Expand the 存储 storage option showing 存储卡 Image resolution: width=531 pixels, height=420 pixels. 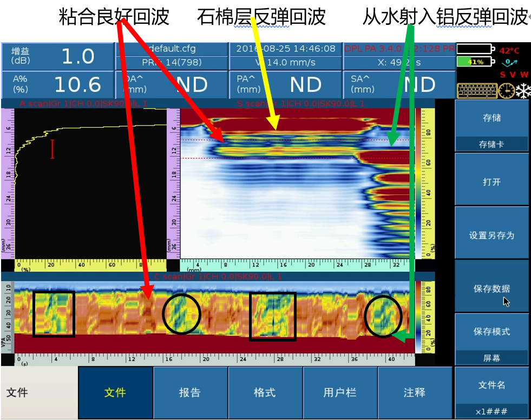pyautogui.click(x=491, y=125)
